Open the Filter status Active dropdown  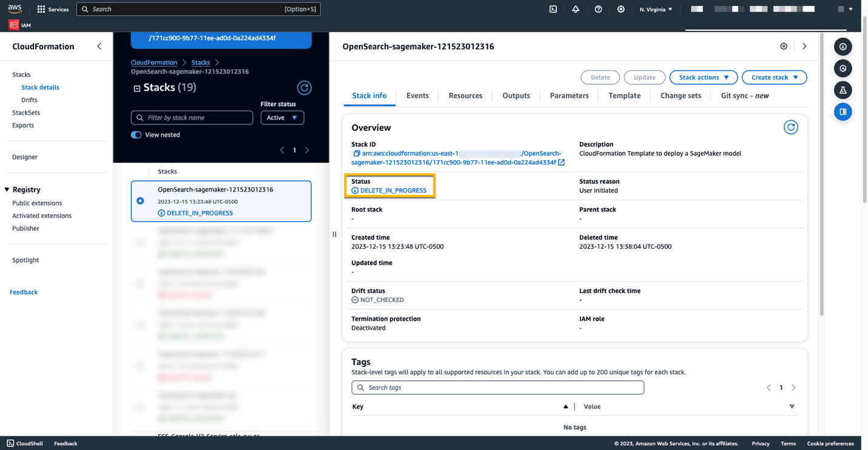(x=282, y=118)
